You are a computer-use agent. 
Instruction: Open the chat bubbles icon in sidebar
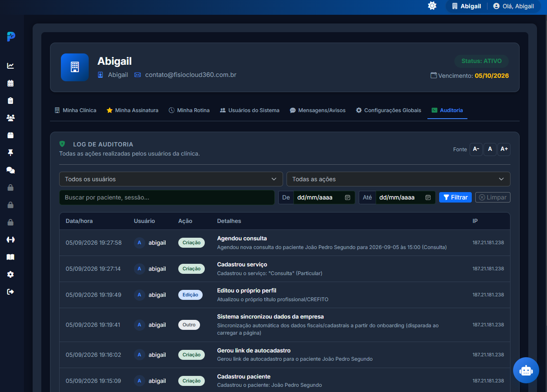10,170
